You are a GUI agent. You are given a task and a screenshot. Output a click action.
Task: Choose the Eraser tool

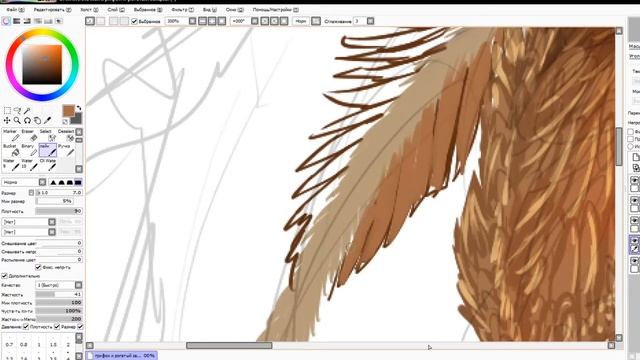coord(29,136)
